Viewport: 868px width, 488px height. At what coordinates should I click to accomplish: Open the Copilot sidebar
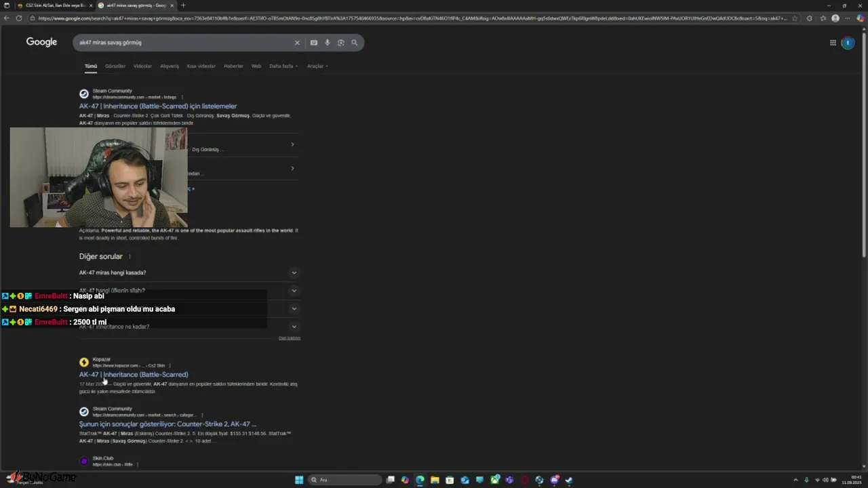861,18
